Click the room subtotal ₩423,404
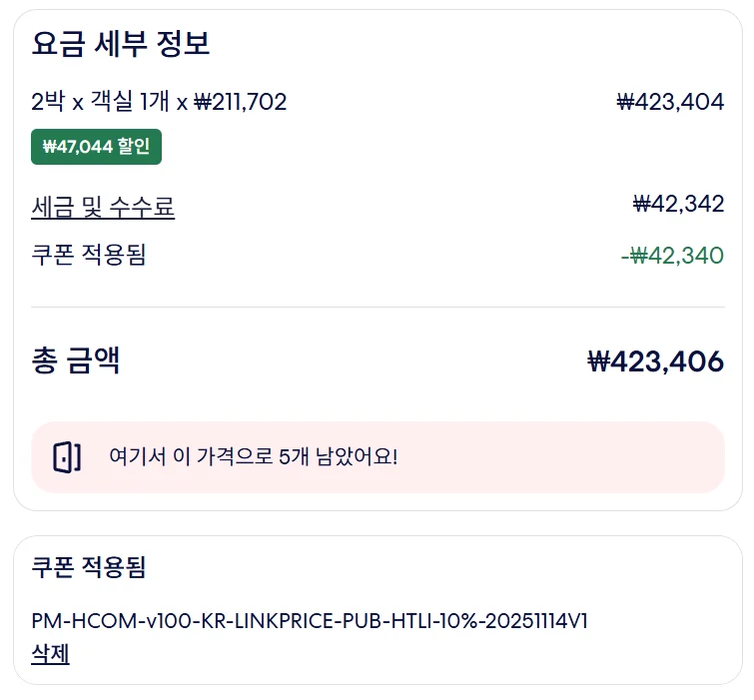Viewport: 754px width, 700px height. (670, 102)
